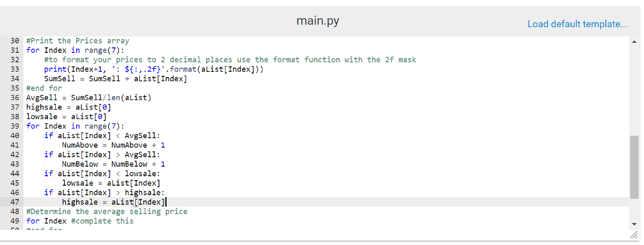The width and height of the screenshot is (644, 245).
Task: Click the '#end for' comment on line 35
Action: pos(44,88)
